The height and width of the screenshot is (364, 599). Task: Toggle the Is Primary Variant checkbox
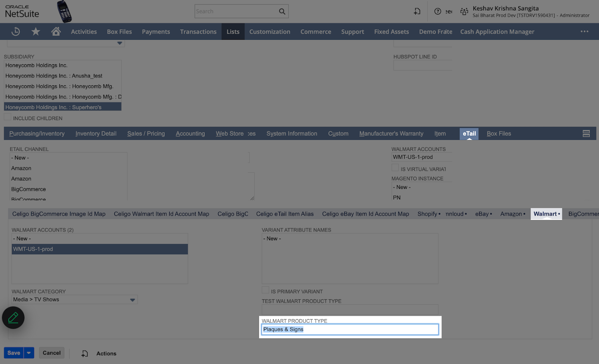pyautogui.click(x=265, y=290)
